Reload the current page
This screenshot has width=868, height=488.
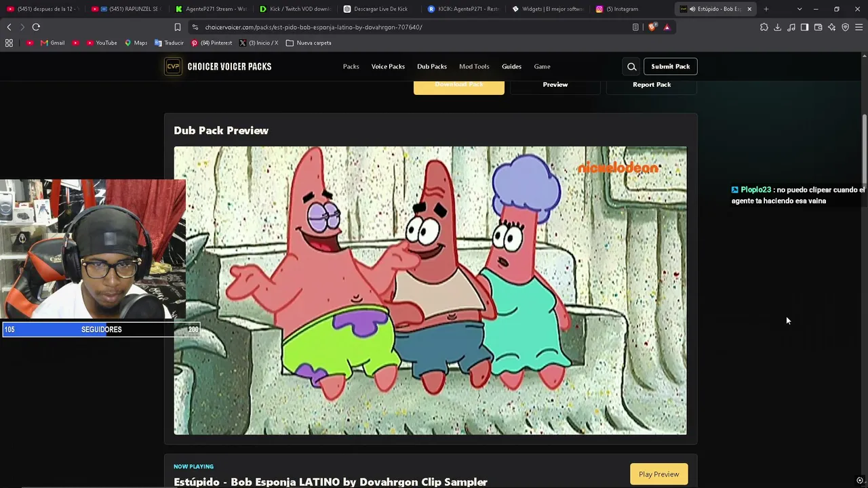pyautogui.click(x=36, y=27)
